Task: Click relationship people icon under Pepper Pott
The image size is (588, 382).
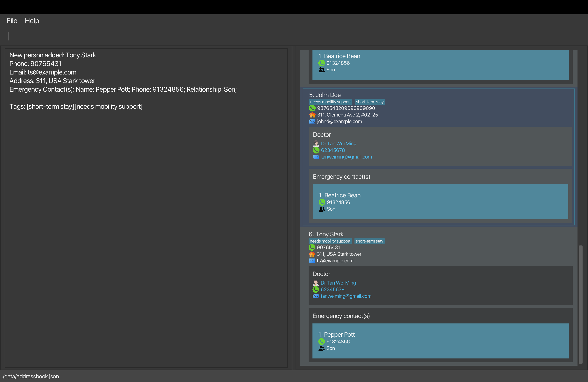Action: (x=321, y=348)
